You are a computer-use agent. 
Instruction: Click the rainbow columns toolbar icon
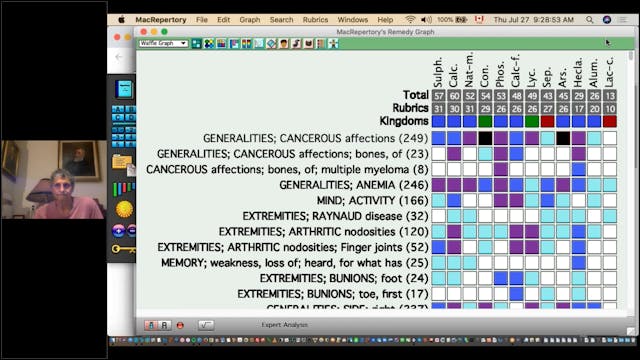point(247,44)
